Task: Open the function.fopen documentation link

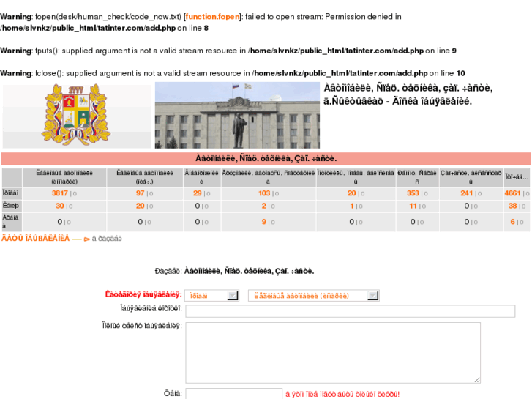Action: (213, 17)
